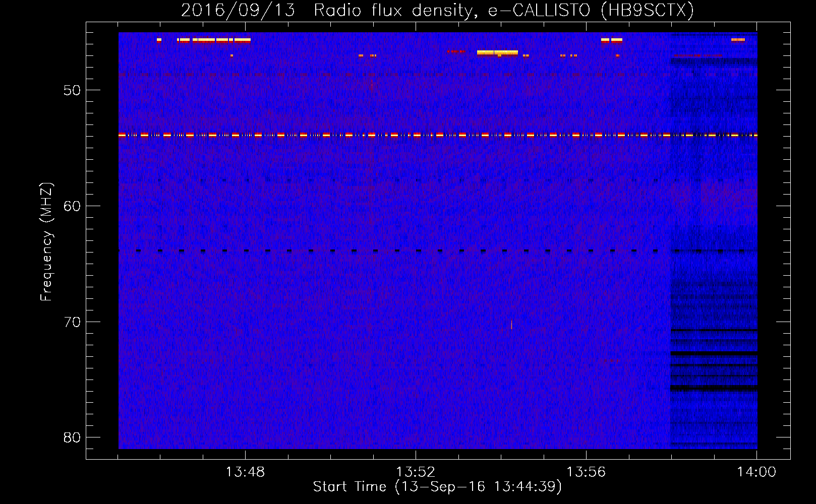Click the "Frequency (MHZ)" axis label

46,242
